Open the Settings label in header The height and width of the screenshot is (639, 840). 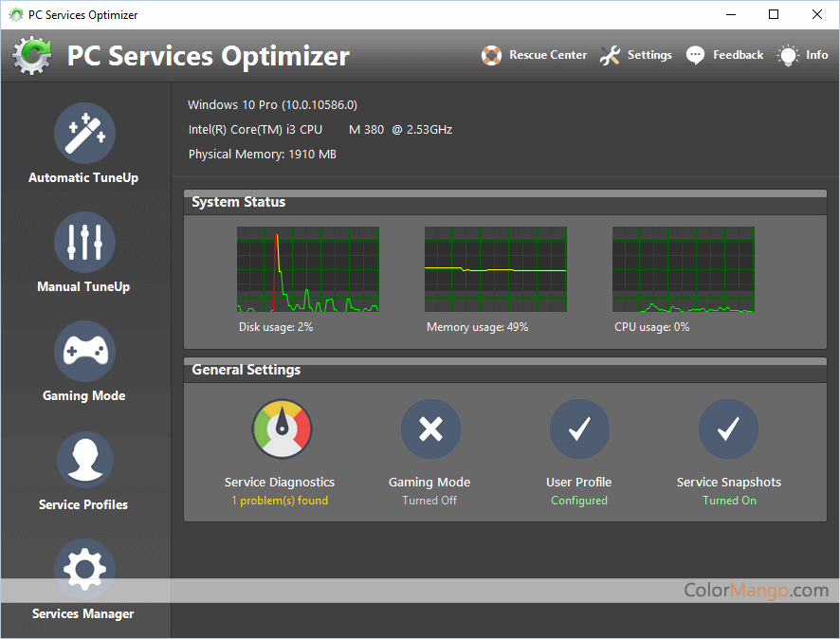click(x=649, y=55)
